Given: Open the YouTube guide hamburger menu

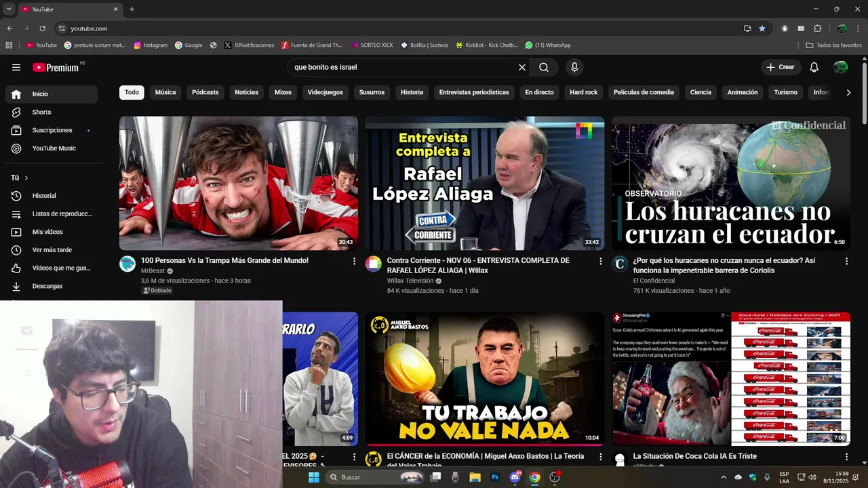Looking at the screenshot, I should [16, 67].
